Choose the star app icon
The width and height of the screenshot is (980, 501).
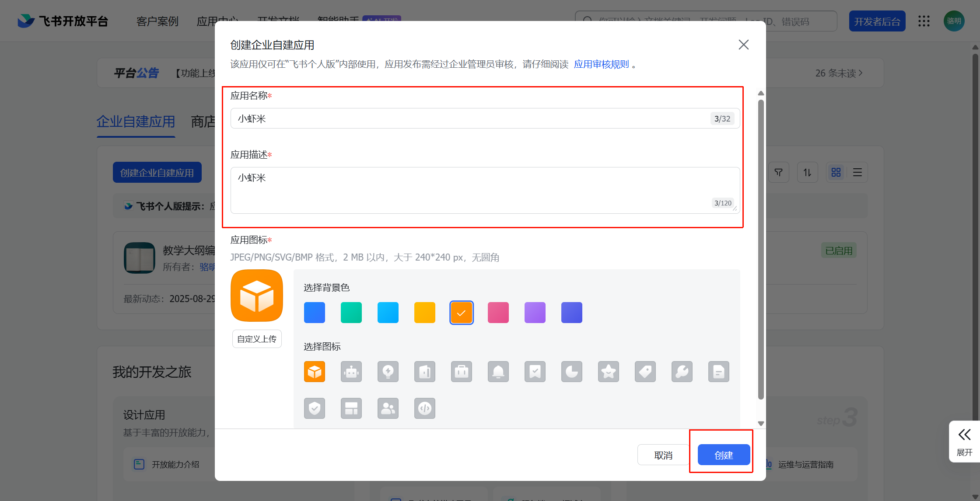pyautogui.click(x=609, y=372)
